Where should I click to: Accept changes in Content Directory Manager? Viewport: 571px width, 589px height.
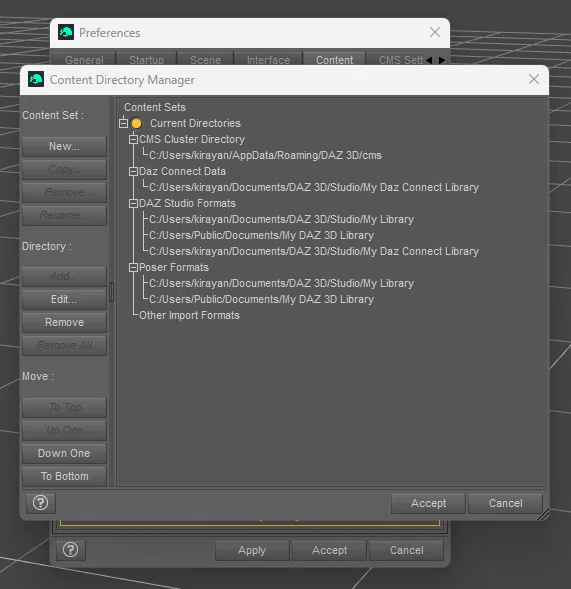pyautogui.click(x=428, y=503)
